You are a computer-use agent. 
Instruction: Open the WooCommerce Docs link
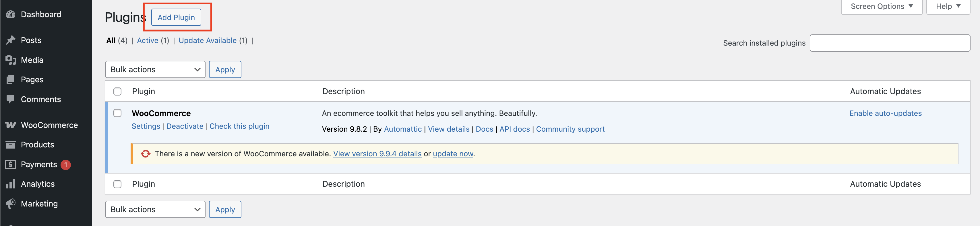pyautogui.click(x=485, y=129)
